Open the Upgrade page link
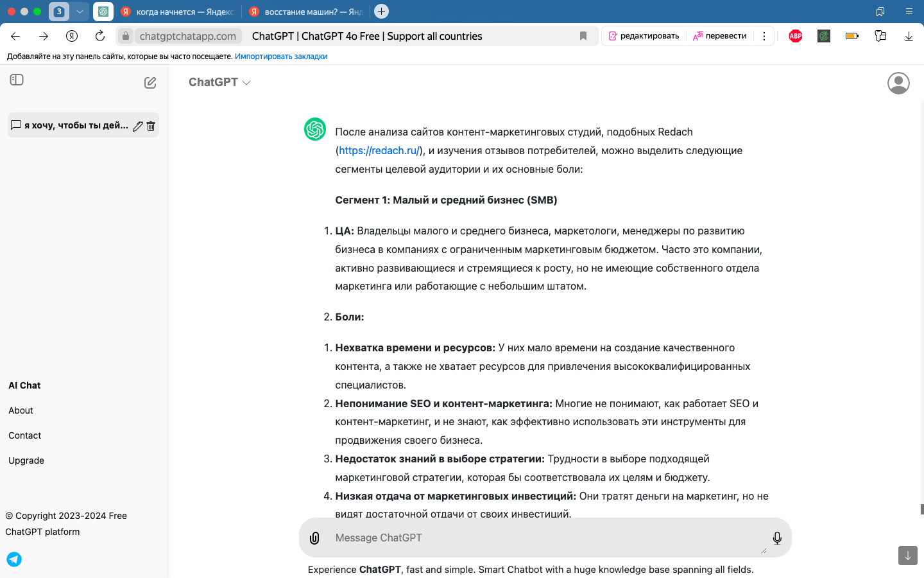 (26, 460)
